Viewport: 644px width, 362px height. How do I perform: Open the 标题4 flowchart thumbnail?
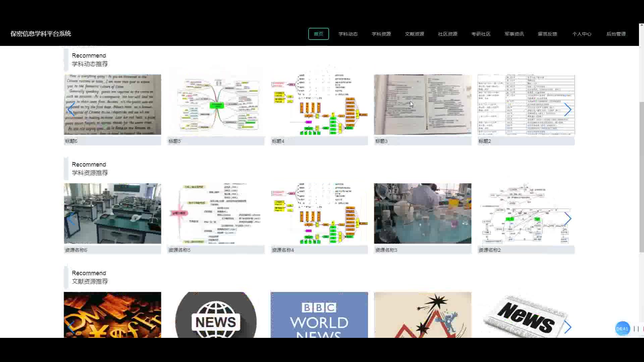(319, 105)
